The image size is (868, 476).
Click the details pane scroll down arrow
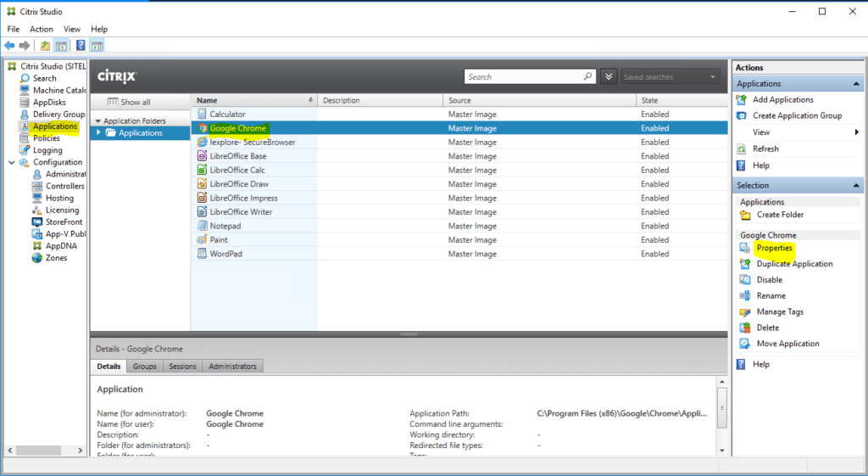[722, 451]
